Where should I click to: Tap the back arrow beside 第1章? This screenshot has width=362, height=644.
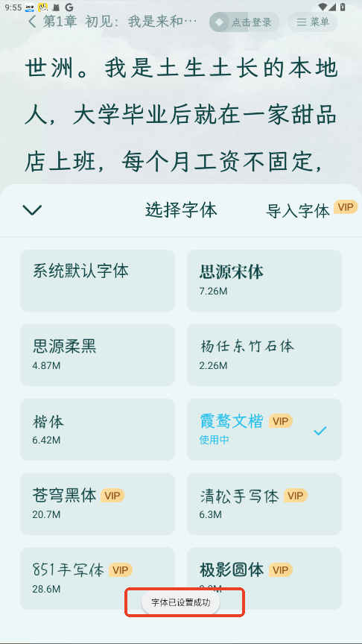point(32,22)
